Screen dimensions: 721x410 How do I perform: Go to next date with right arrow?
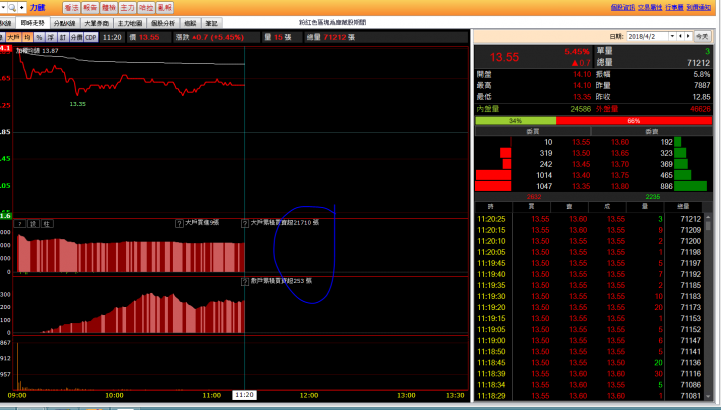pos(688,36)
